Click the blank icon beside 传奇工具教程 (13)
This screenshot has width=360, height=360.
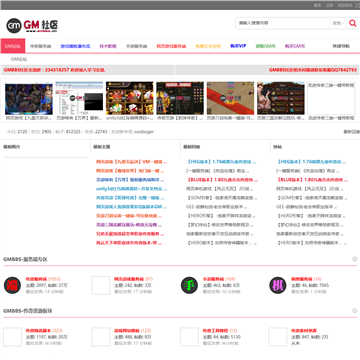tap(189, 337)
